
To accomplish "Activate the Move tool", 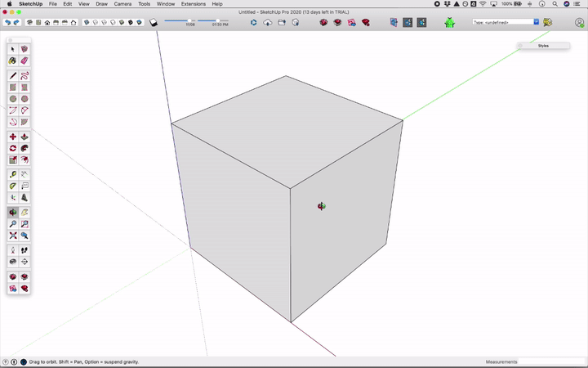I will pos(13,137).
